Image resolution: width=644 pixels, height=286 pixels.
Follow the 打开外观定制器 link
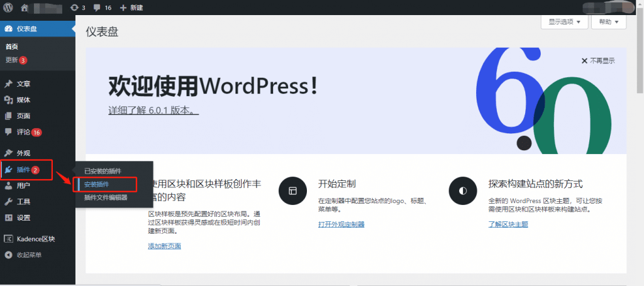[x=341, y=224]
